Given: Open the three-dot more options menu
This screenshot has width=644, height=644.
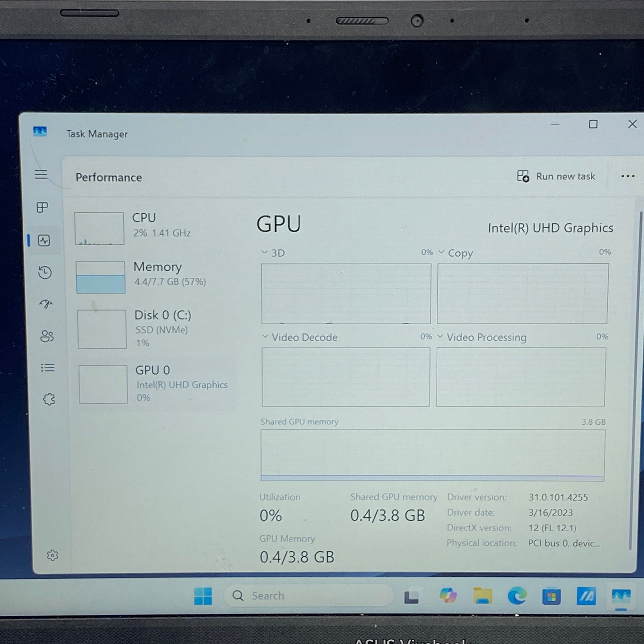Looking at the screenshot, I should click(628, 176).
